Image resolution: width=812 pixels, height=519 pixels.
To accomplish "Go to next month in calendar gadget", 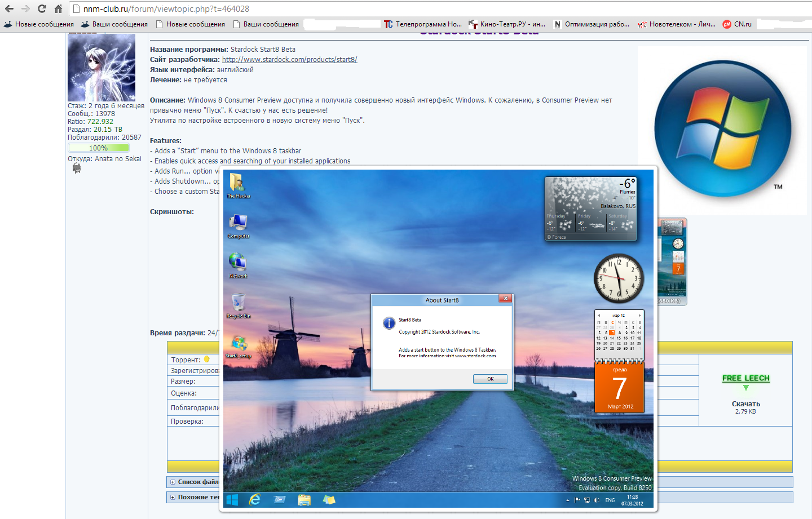I will [639, 316].
